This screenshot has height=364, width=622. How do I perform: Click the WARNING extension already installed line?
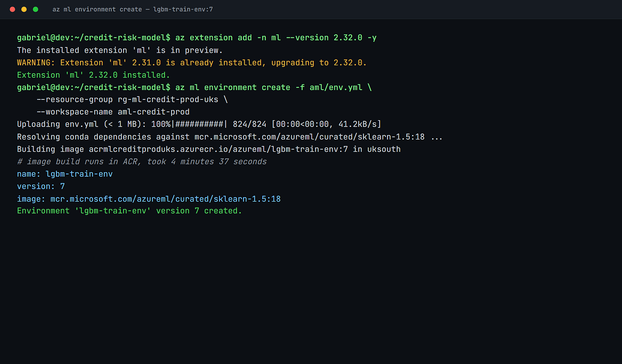(x=192, y=63)
